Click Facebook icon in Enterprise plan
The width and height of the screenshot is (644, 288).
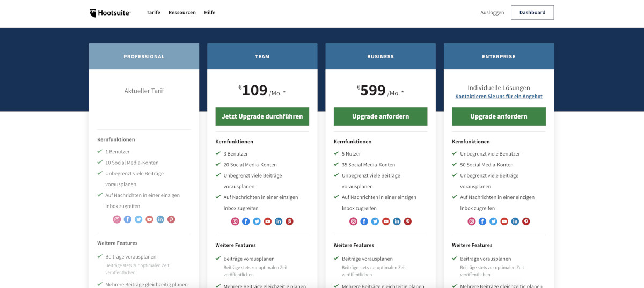pyautogui.click(x=482, y=221)
